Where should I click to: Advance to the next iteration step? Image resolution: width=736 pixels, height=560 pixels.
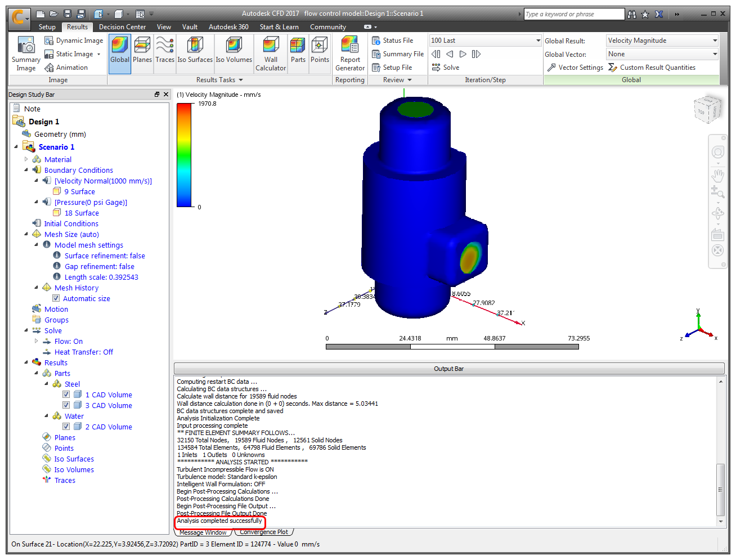tap(463, 54)
